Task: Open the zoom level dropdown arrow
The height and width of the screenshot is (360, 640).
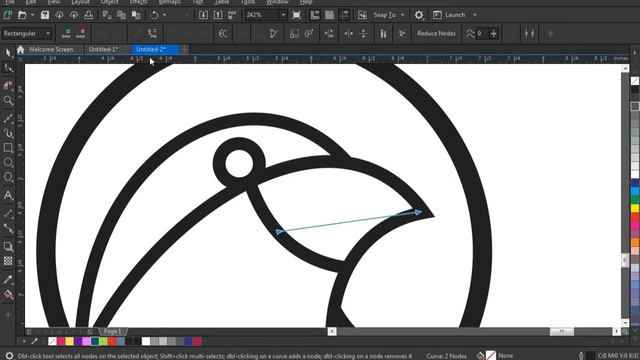Action: pos(283,15)
